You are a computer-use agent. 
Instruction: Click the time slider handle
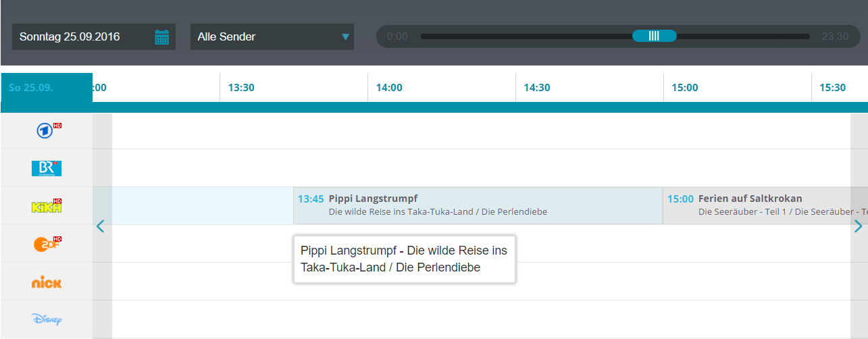pyautogui.click(x=654, y=36)
